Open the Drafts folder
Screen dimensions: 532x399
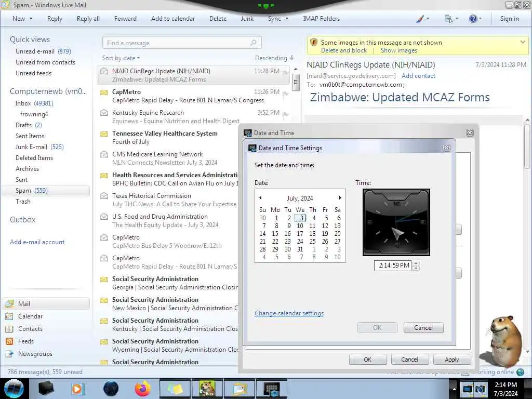[x=29, y=125]
